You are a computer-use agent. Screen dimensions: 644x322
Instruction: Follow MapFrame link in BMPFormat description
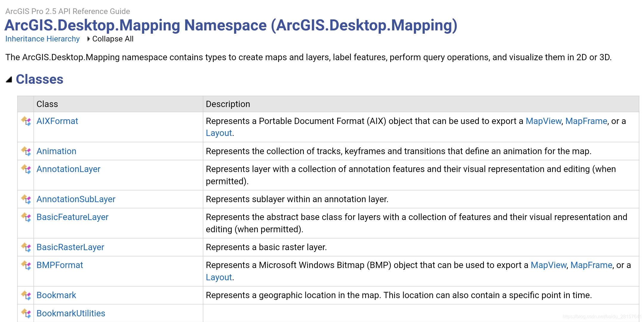pyautogui.click(x=591, y=265)
